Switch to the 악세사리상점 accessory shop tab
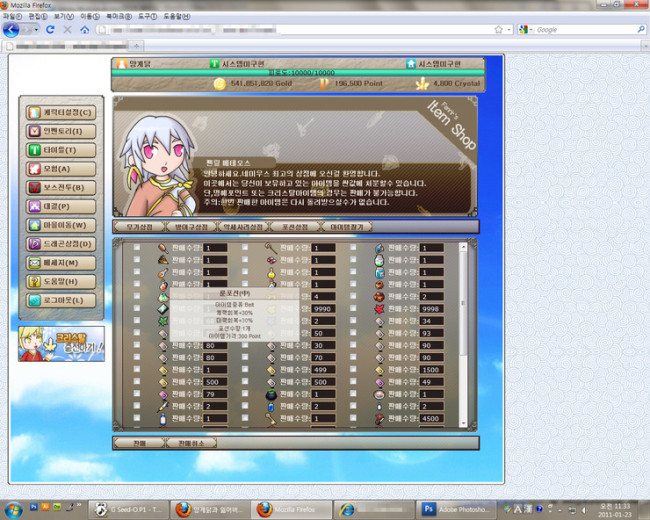Screen dimensions: 650x520 pos(243,227)
